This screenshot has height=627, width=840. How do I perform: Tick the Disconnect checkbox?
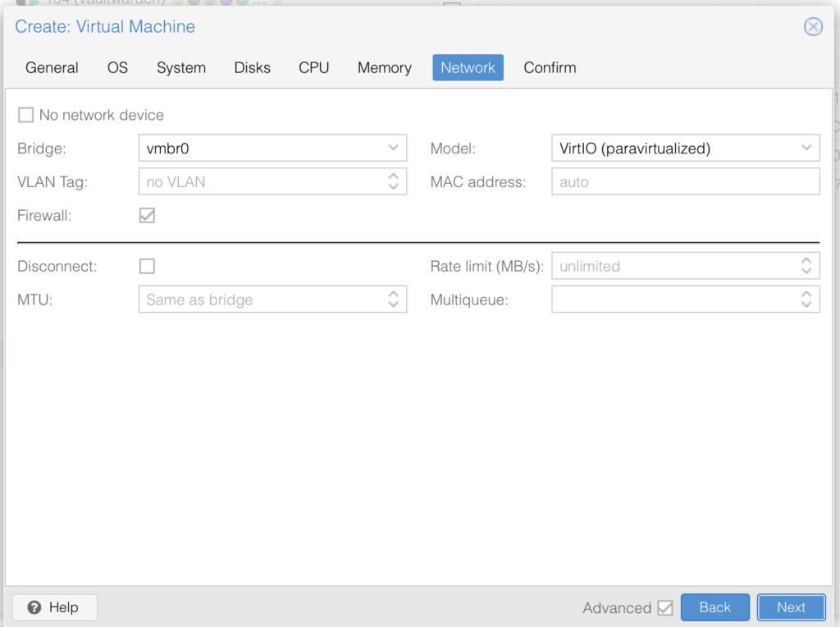147,266
